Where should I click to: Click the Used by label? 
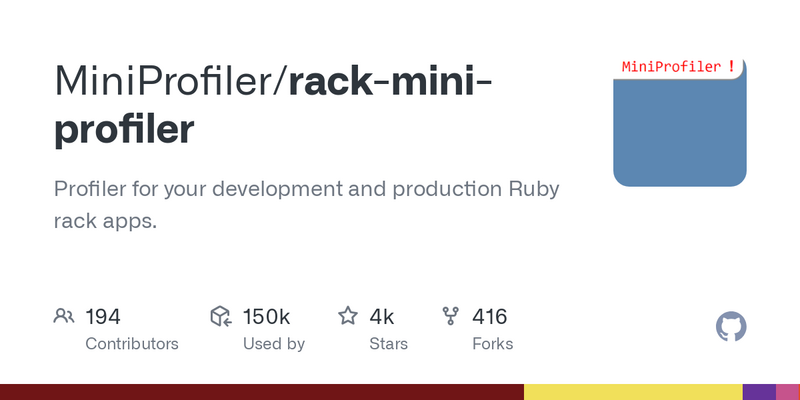coord(273,344)
